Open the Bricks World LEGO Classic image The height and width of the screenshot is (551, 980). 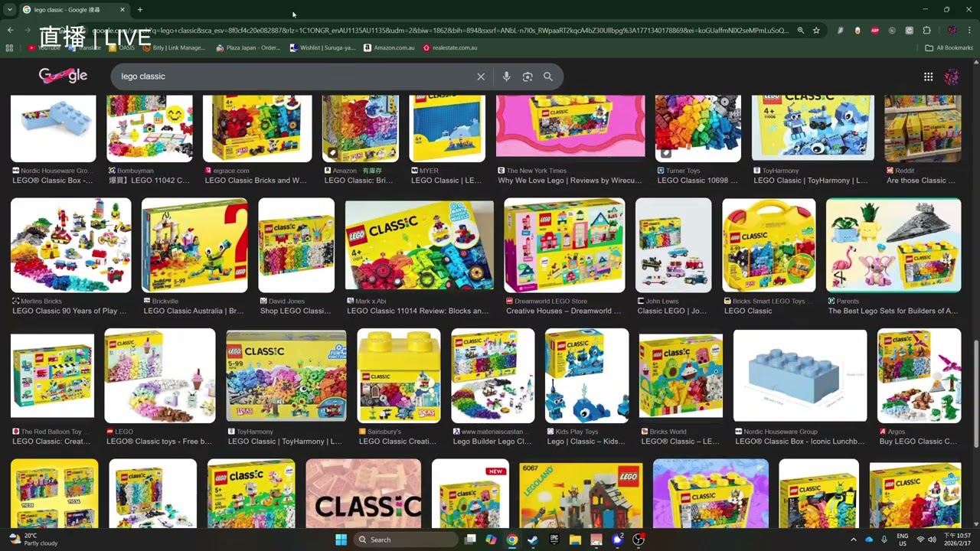[x=681, y=376]
